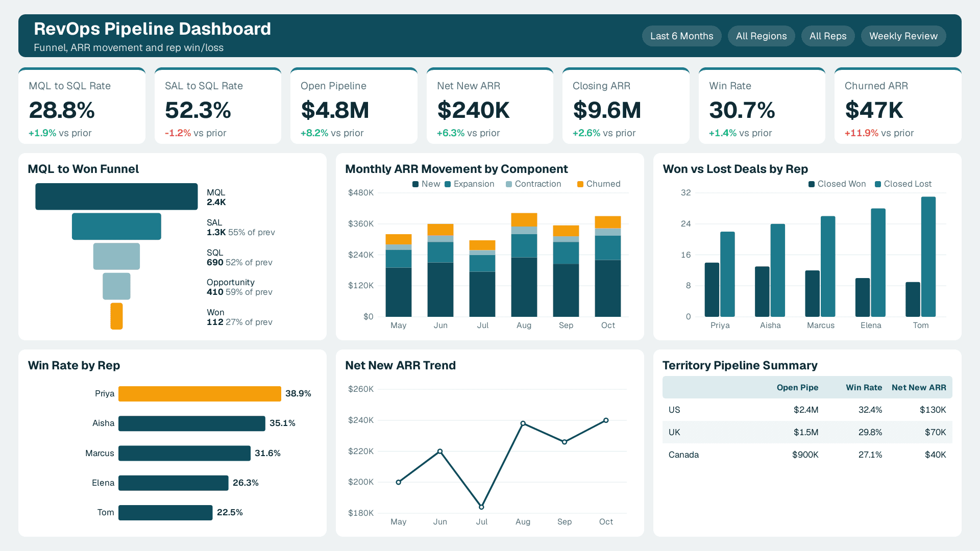
Task: Click the Open Pipeline $4.8M value
Action: pos(335,110)
